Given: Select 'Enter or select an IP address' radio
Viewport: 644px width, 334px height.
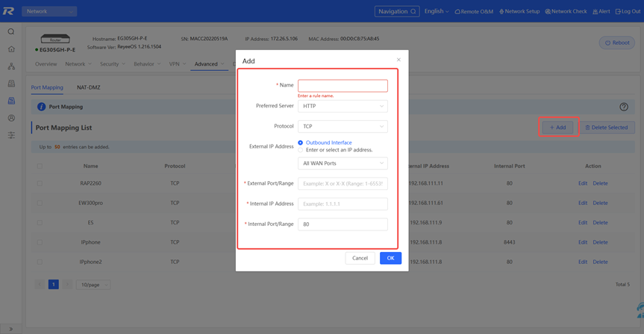Looking at the screenshot, I should (x=300, y=150).
